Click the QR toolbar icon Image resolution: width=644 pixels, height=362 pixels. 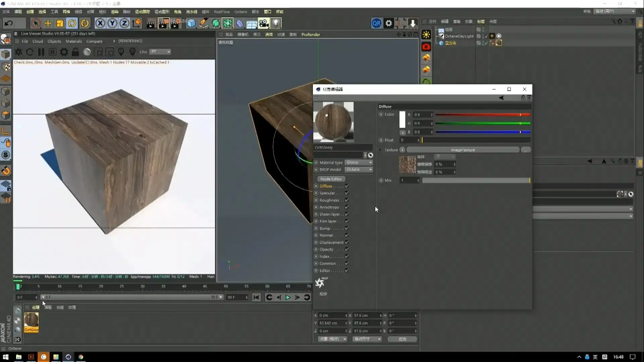pyautogui.click(x=376, y=23)
